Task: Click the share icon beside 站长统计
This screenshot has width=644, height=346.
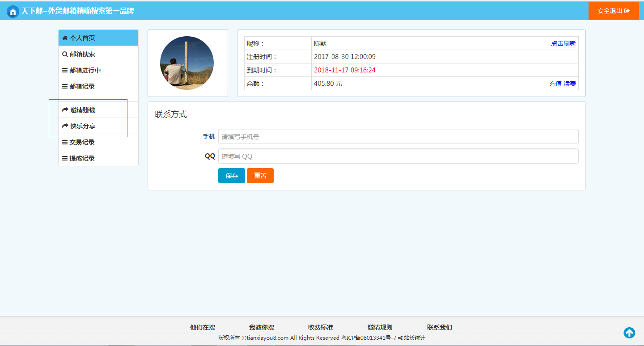Action: pos(400,338)
